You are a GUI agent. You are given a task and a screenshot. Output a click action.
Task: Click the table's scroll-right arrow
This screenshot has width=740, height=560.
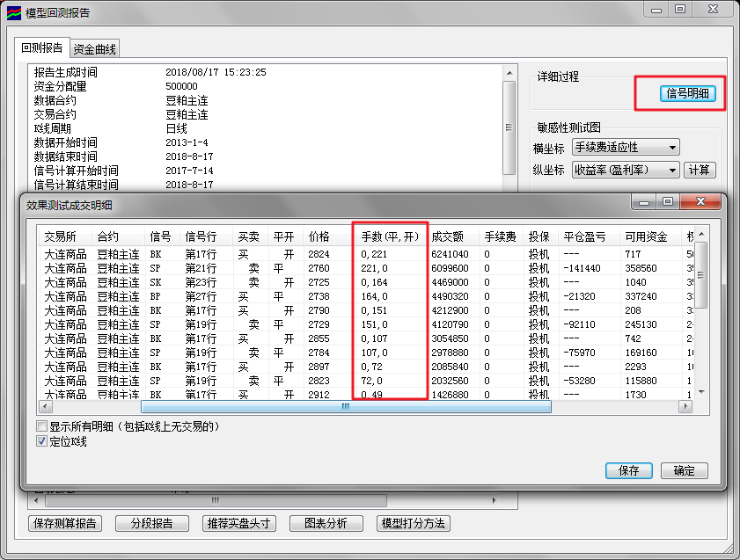tap(685, 407)
